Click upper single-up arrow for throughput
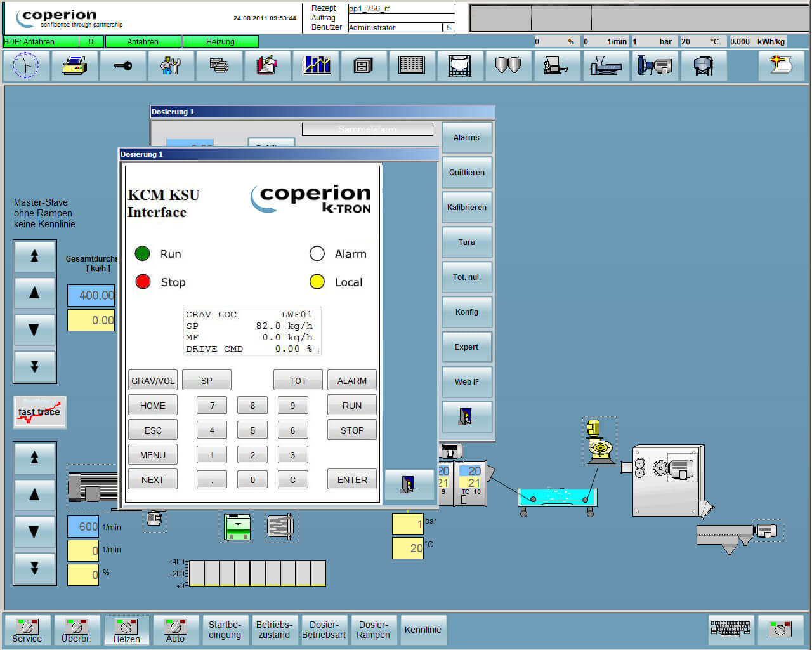The height and width of the screenshot is (650, 812). click(35, 293)
